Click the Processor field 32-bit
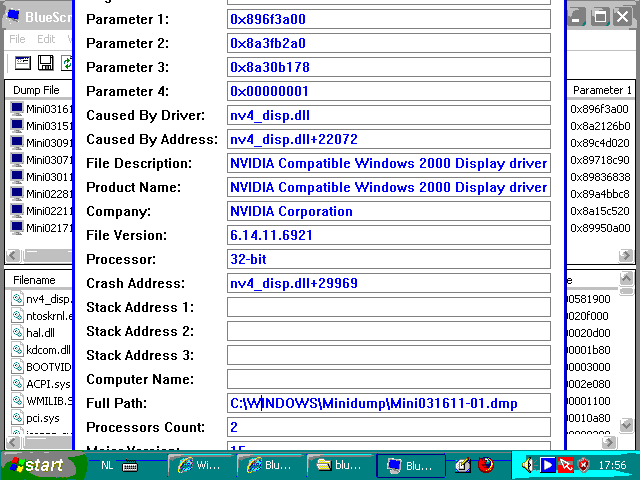This screenshot has width=640, height=480. click(x=389, y=259)
